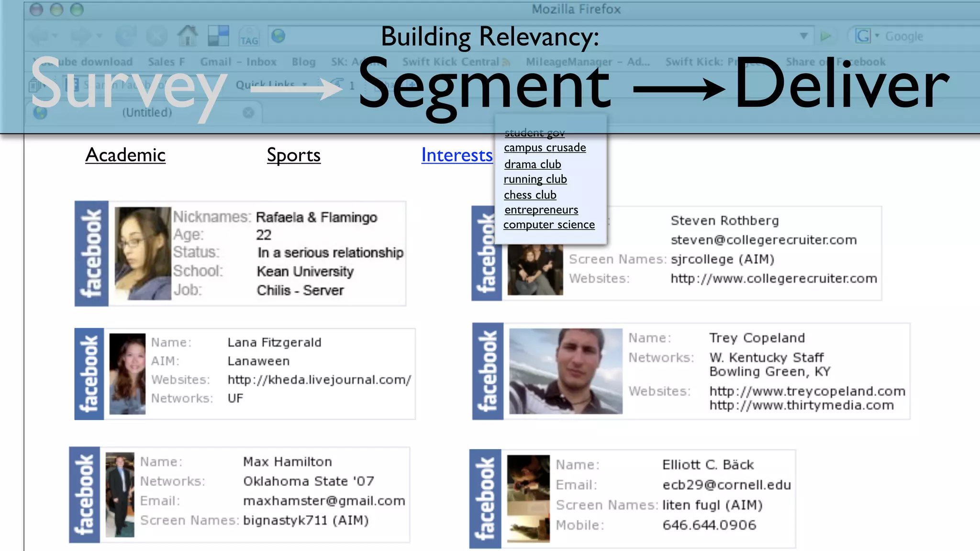980x551 pixels.
Task: Select student gov in Interests menu
Action: click(x=535, y=132)
